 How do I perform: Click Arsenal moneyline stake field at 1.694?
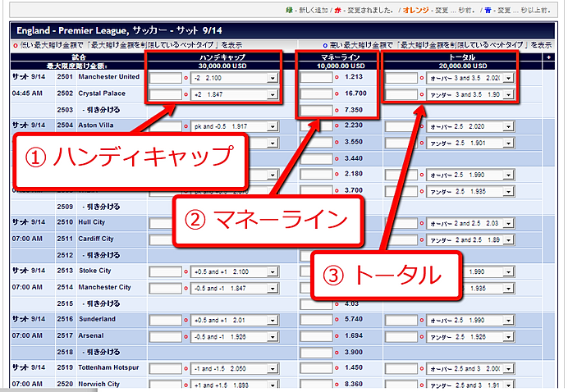click(316, 336)
